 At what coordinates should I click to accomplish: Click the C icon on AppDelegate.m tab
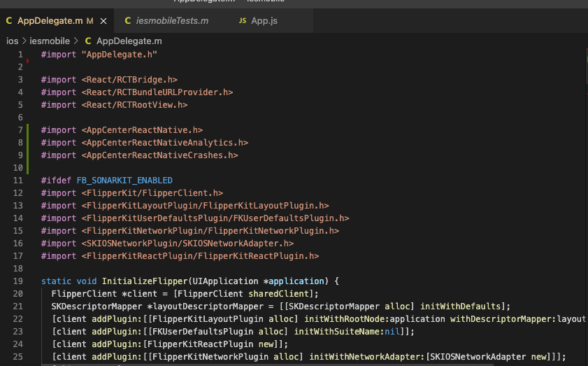click(9, 21)
